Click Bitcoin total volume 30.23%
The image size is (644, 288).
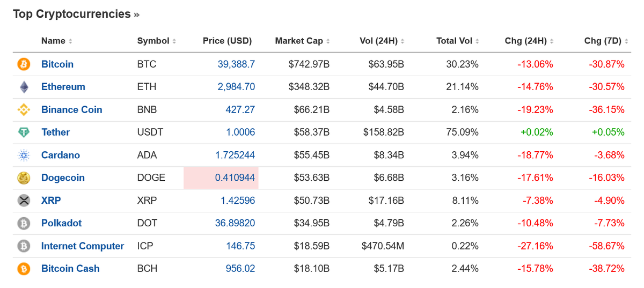click(463, 64)
